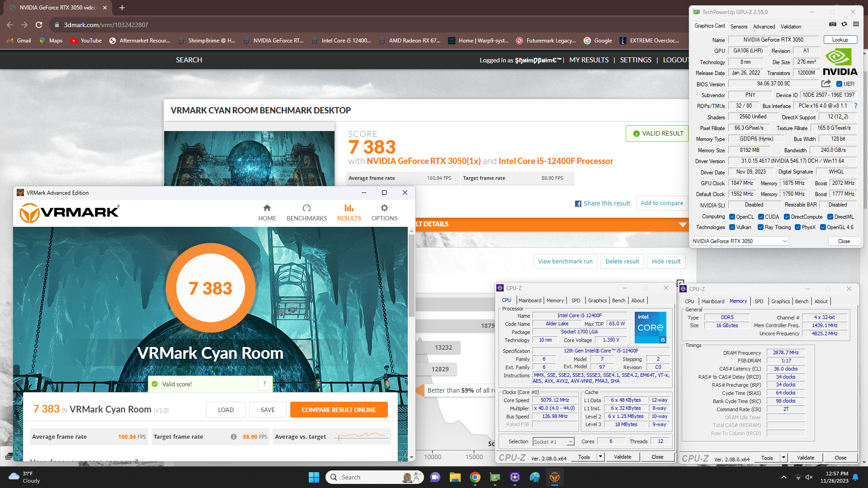The height and width of the screenshot is (488, 868).
Task: Click the Windows Start button
Action: [314, 477]
